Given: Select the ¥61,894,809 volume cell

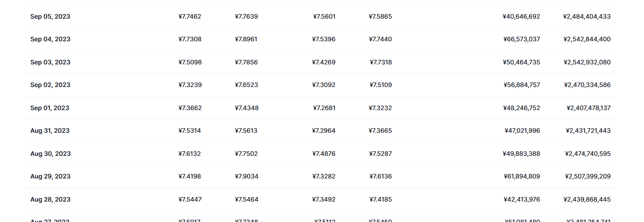Looking at the screenshot, I should click(x=522, y=176).
